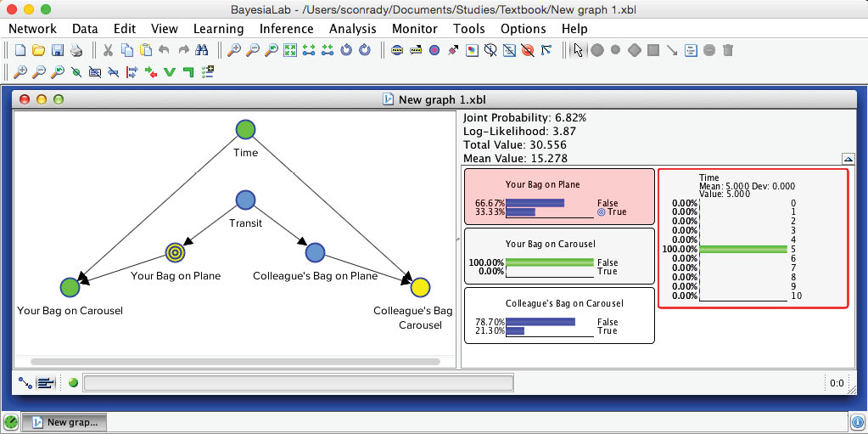Select the yellow Colleague's Bag Carousel node
This screenshot has width=868, height=434.
pyautogui.click(x=421, y=287)
